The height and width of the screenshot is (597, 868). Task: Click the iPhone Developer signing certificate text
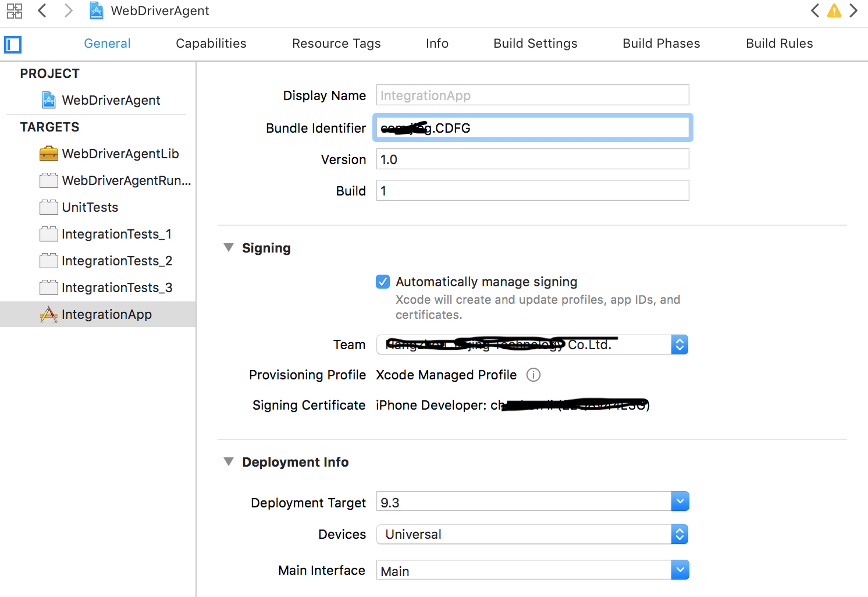[x=513, y=405]
